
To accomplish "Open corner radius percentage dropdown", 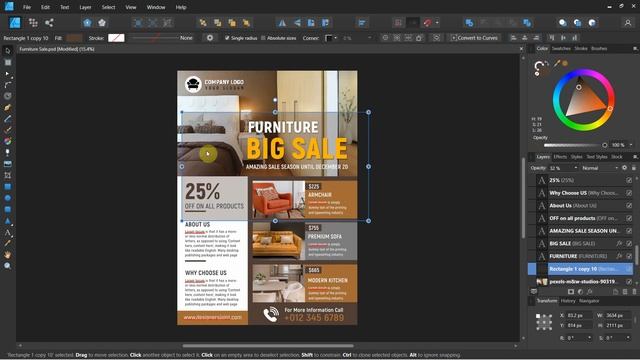I will [370, 38].
